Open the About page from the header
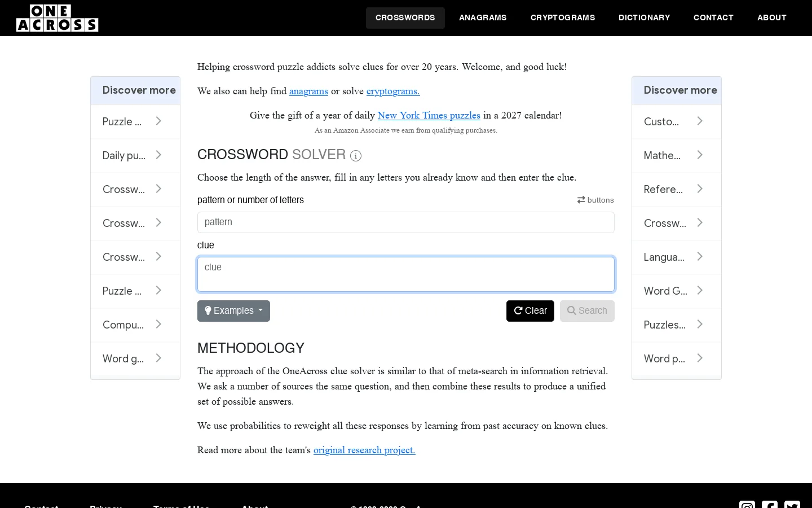The height and width of the screenshot is (508, 812). (772, 18)
